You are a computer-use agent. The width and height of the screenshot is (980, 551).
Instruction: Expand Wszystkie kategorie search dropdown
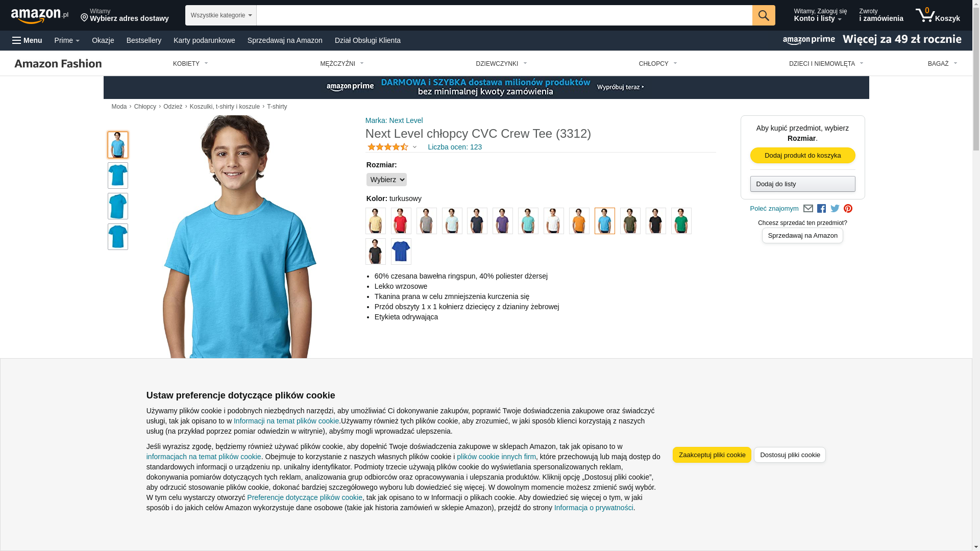221,15
